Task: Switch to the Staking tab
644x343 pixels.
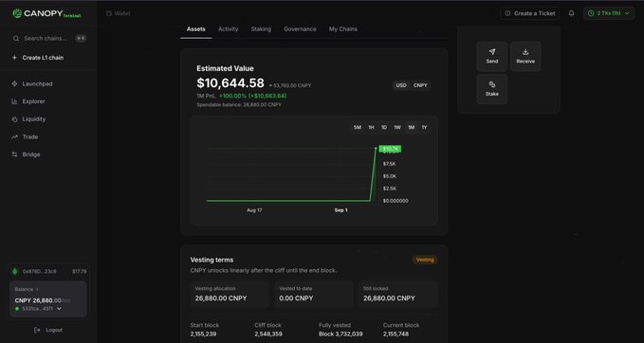Action: tap(261, 29)
